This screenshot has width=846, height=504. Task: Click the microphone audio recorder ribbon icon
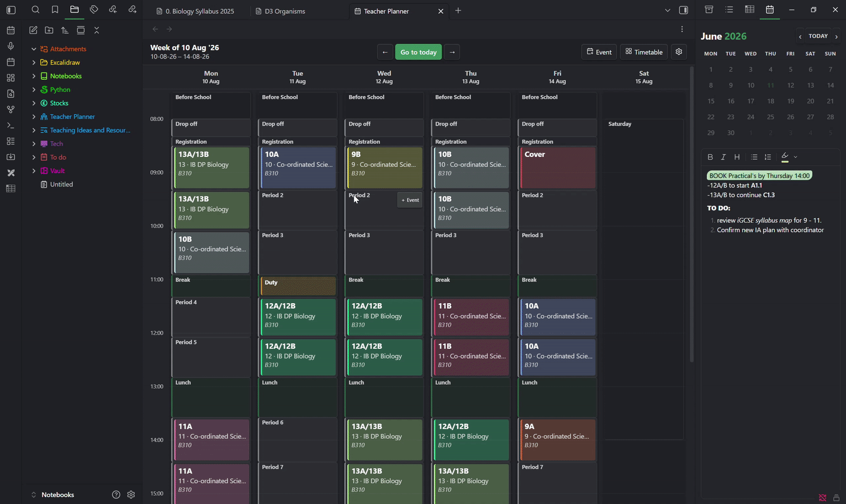click(x=11, y=46)
